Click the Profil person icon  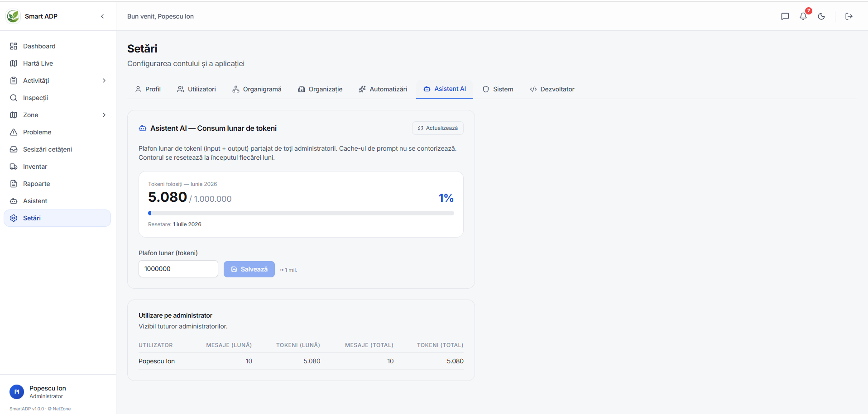138,89
